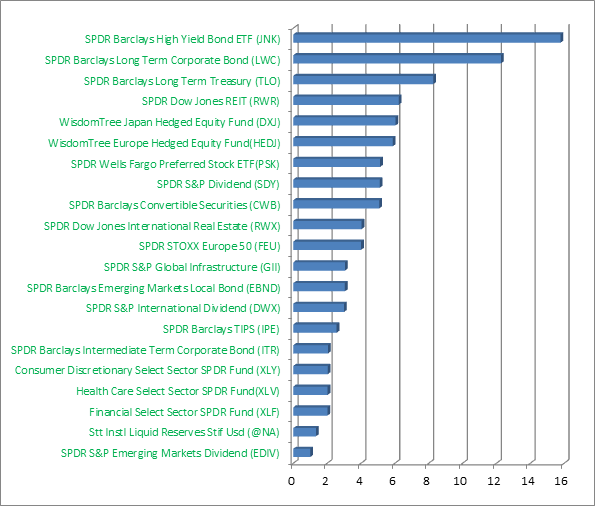
Task: Select the blue bar for CWB
Action: (x=337, y=203)
